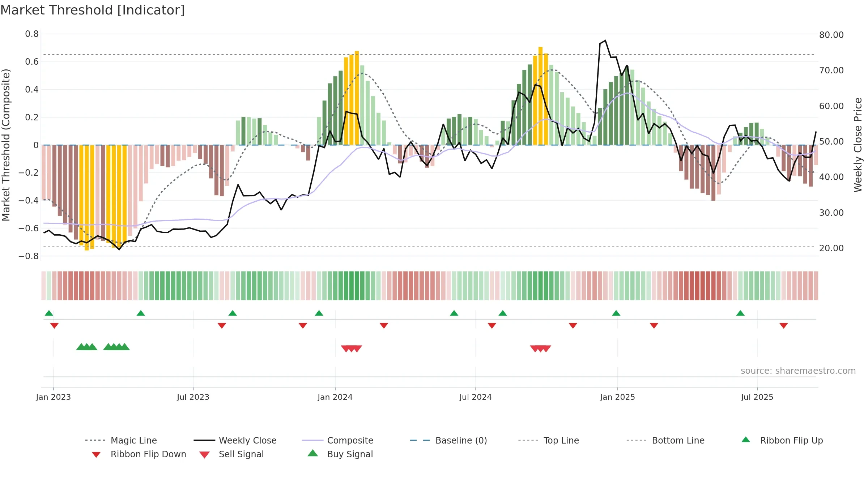Click the −0.8 composite axis label
This screenshot has width=868, height=488.
(29, 256)
